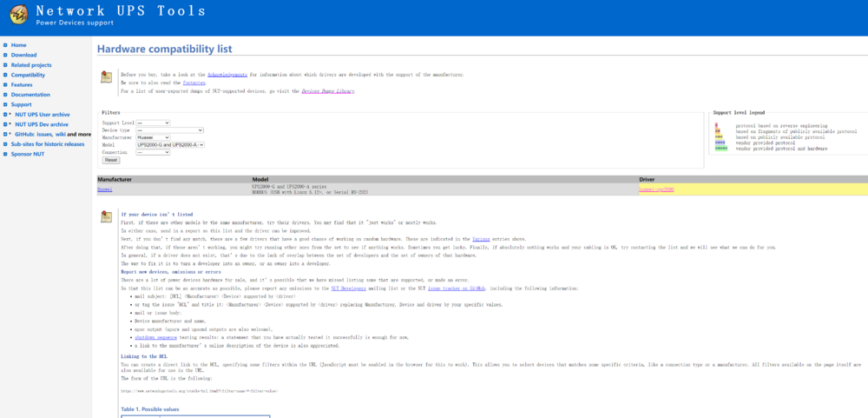The width and height of the screenshot is (868, 418).
Task: Click 'vendor provided protocol and hardware' legend text
Action: tap(781, 149)
